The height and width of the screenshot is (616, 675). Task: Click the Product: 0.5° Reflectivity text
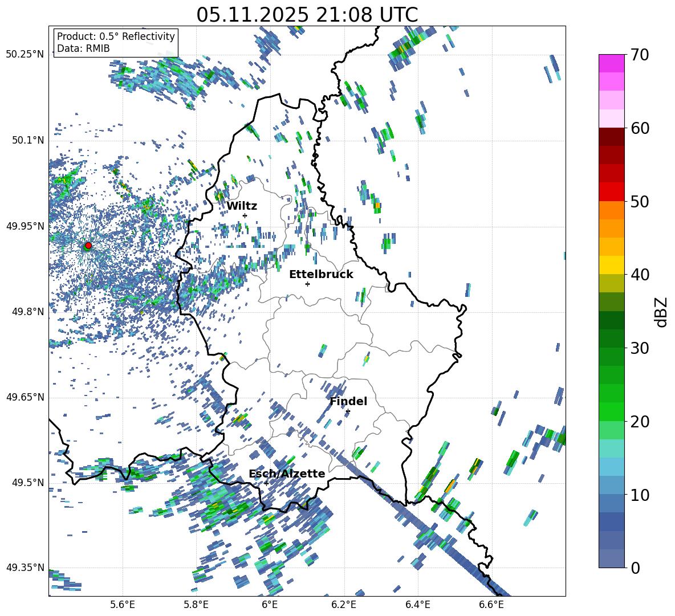(116, 36)
